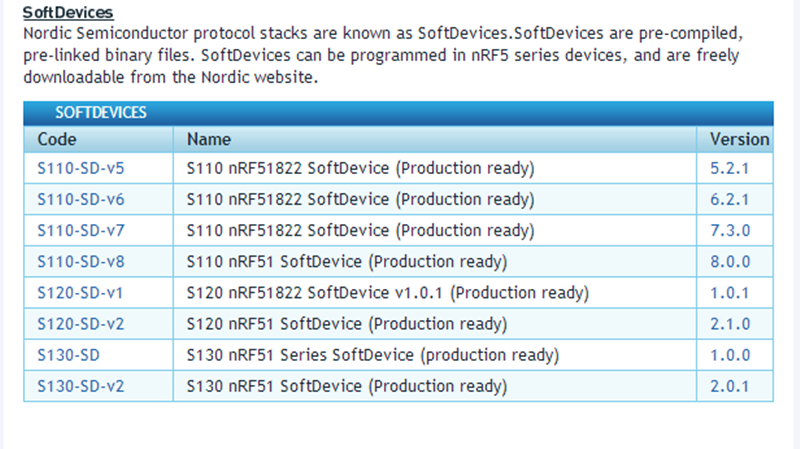Image resolution: width=800 pixels, height=449 pixels.
Task: Select the S120 nRF51822 SoftDevice v1.0.1 name cell
Action: coord(387,293)
